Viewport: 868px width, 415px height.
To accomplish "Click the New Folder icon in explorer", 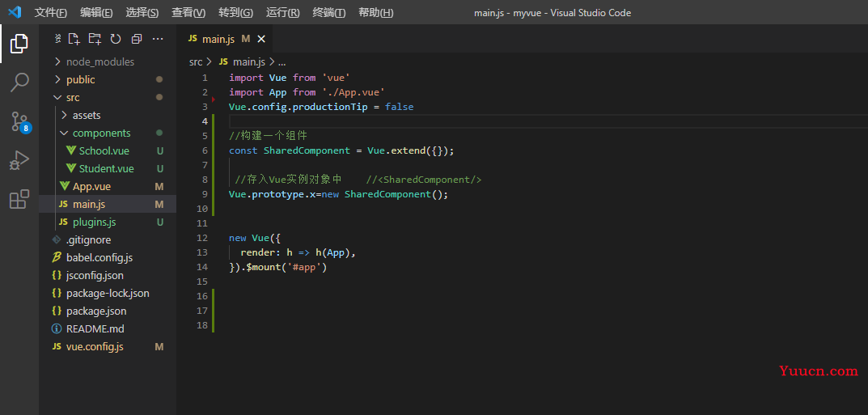I will tap(95, 39).
